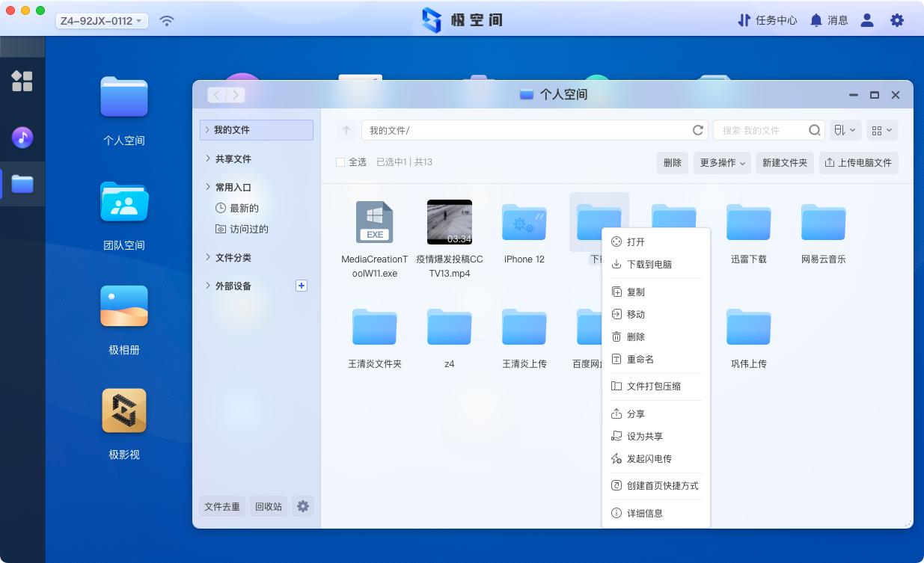Click the app grid icon in sidebar

point(22,81)
